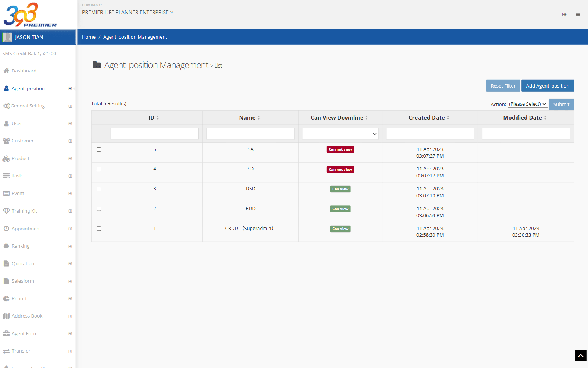Click the Address Book map icon
Screen dimensions: 588x368
tap(6, 316)
